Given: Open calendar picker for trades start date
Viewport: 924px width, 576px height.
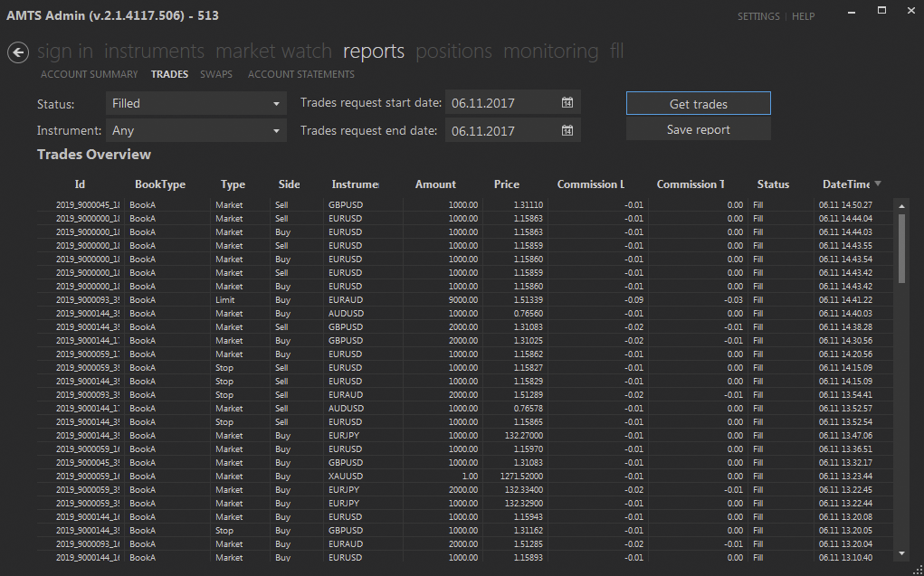Looking at the screenshot, I should (567, 102).
